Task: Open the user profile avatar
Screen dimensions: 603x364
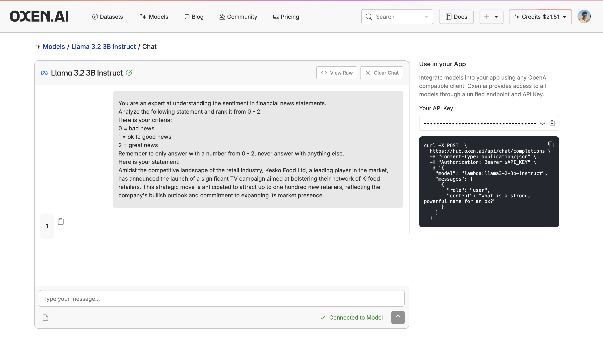Action: click(x=584, y=17)
